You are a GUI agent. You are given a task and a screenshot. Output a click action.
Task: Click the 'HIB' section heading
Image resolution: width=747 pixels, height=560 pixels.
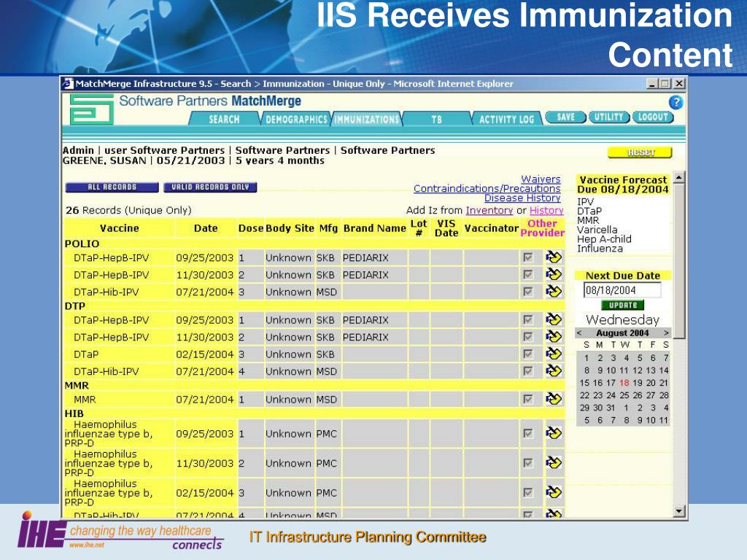click(74, 414)
